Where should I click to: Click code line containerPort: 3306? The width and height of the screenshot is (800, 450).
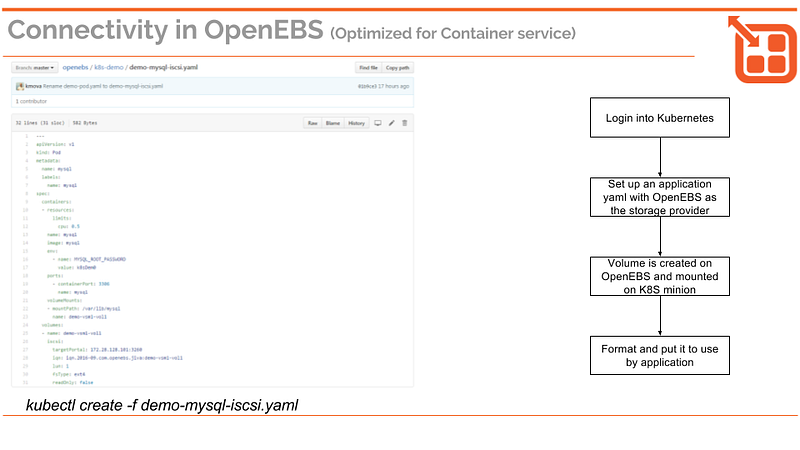click(x=81, y=284)
